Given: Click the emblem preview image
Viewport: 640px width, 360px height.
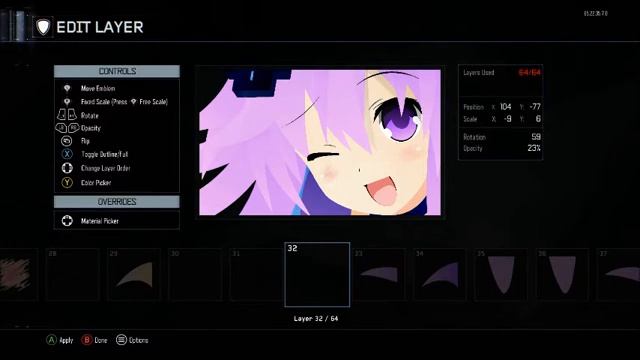Looking at the screenshot, I should tap(320, 142).
